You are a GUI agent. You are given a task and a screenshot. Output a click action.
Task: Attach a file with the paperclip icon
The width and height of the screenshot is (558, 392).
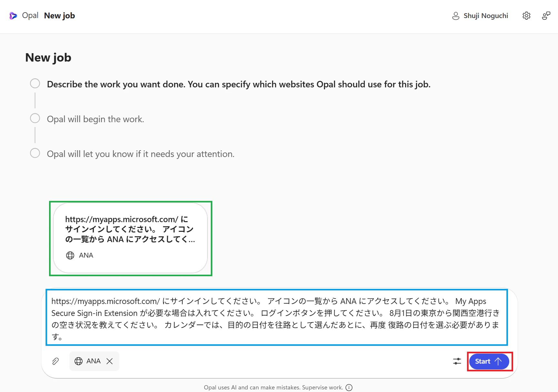[x=56, y=361]
